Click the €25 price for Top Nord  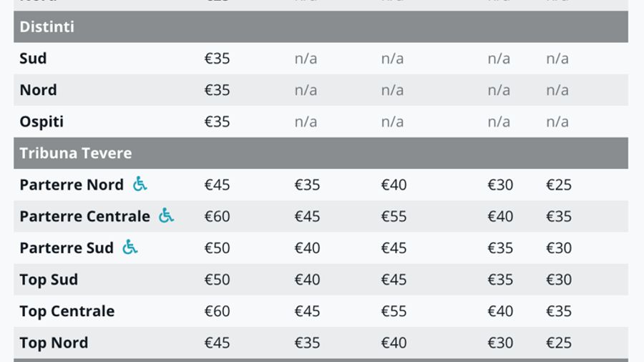tap(558, 343)
